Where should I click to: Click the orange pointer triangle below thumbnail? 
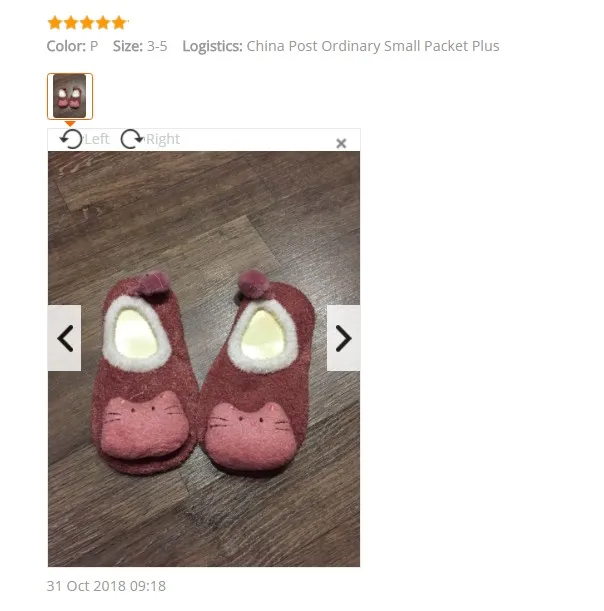pyautogui.click(x=70, y=124)
